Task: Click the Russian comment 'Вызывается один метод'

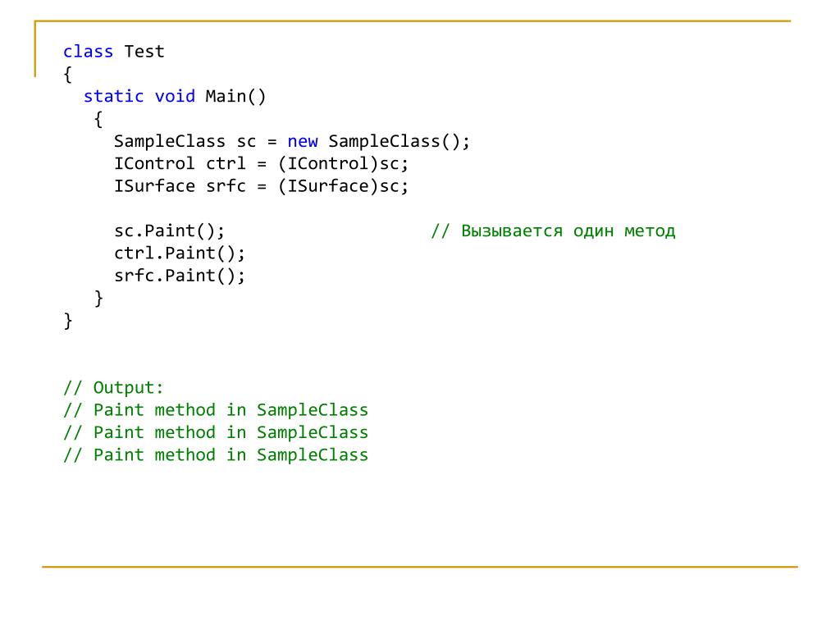Action: (x=568, y=231)
